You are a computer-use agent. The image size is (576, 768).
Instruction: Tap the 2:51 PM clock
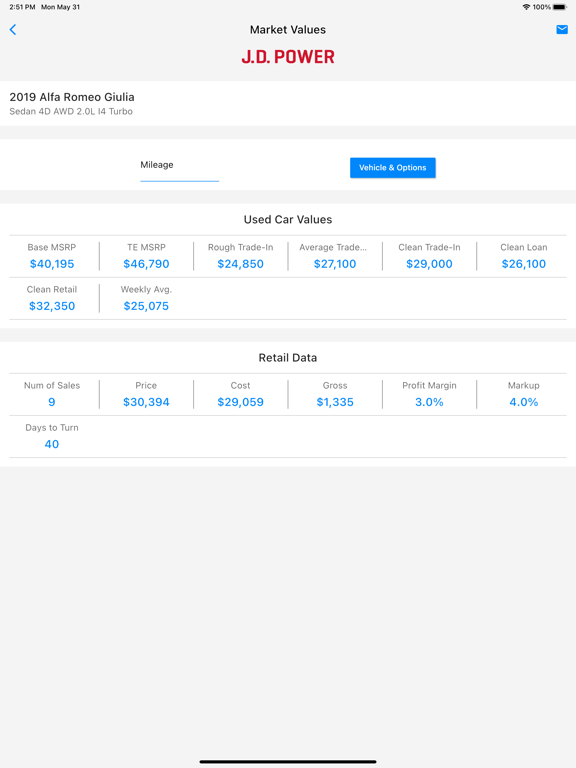coord(22,7)
